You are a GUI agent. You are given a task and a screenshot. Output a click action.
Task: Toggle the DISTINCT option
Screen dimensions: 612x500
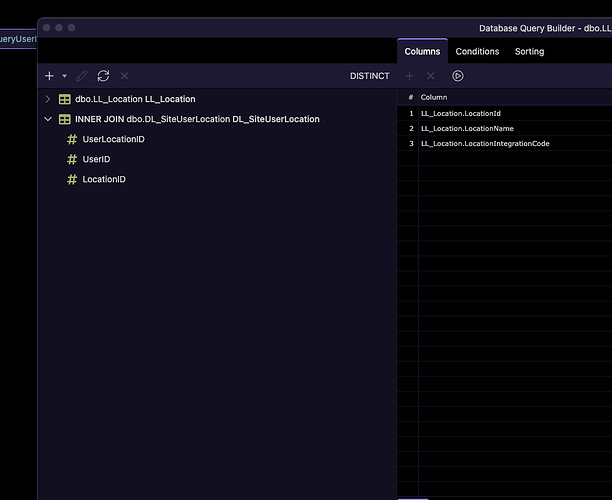point(370,76)
